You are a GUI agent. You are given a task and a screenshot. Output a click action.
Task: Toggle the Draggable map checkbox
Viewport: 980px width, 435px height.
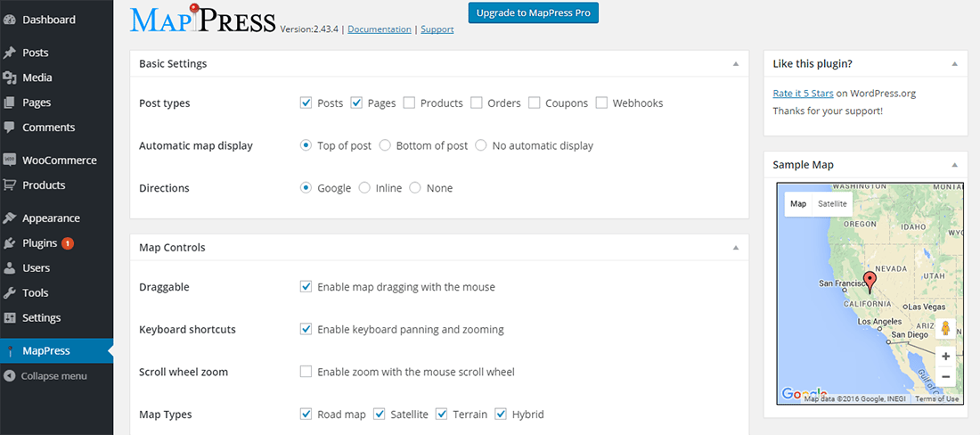pyautogui.click(x=306, y=287)
